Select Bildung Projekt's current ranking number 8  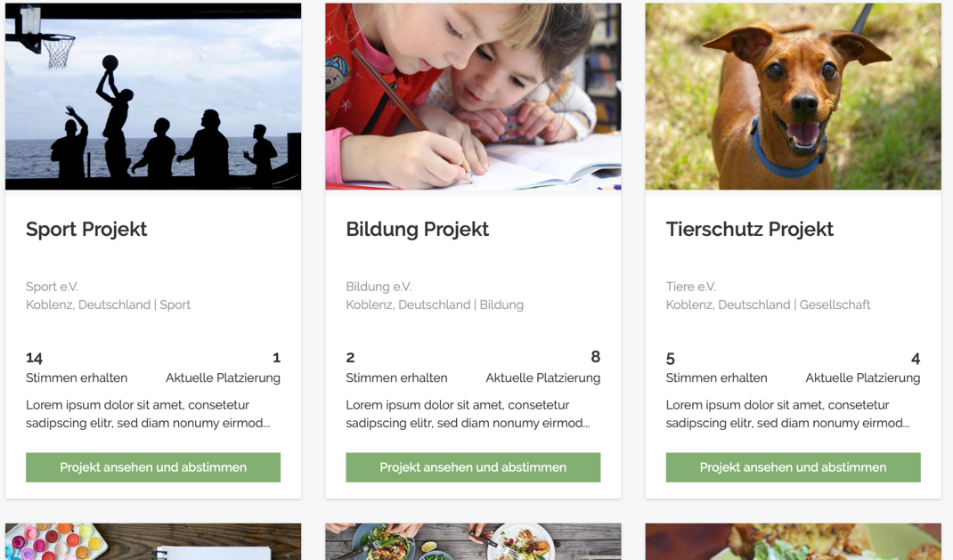coord(596,357)
